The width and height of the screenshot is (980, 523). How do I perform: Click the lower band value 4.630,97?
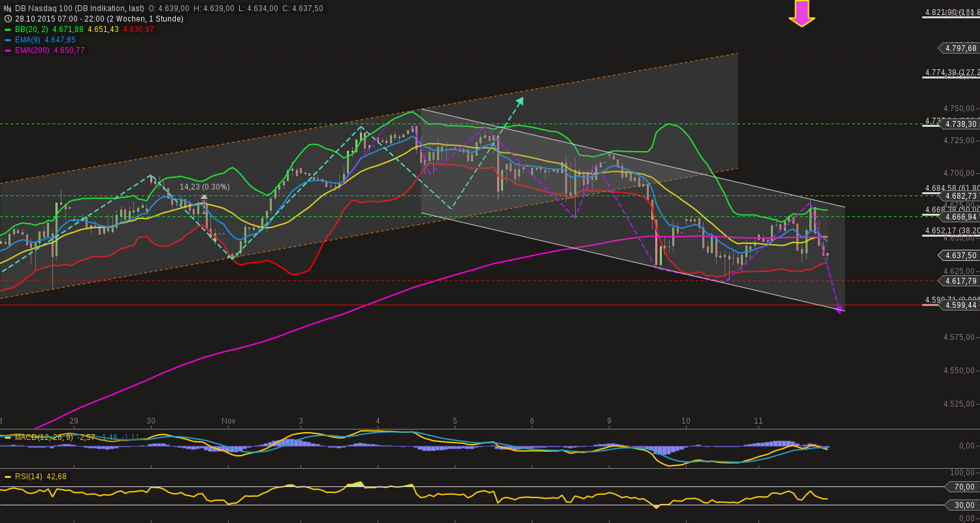point(139,29)
